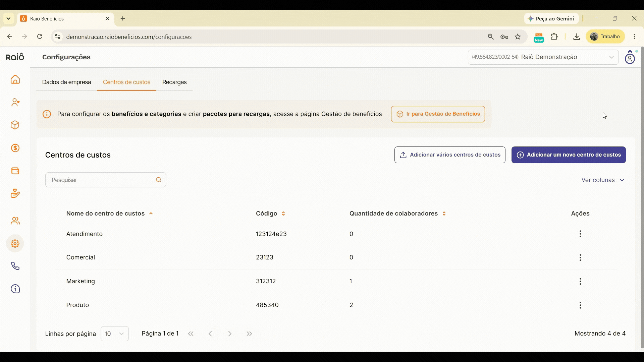Open the package box sidebar icon
The image size is (644, 362).
click(15, 125)
